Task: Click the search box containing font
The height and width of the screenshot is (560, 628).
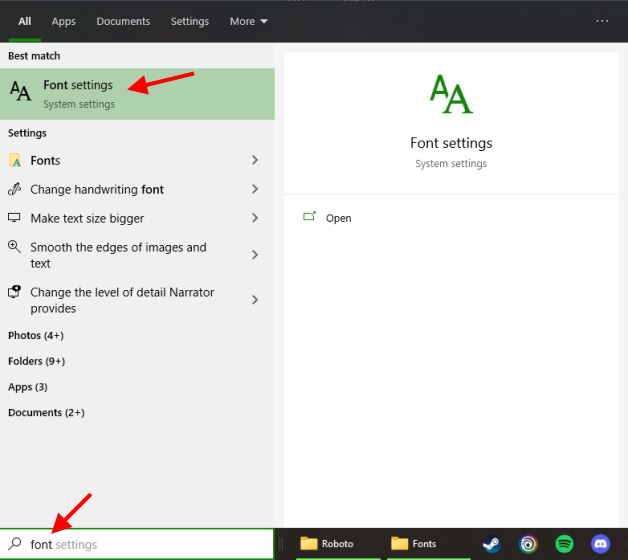Action: click(137, 544)
